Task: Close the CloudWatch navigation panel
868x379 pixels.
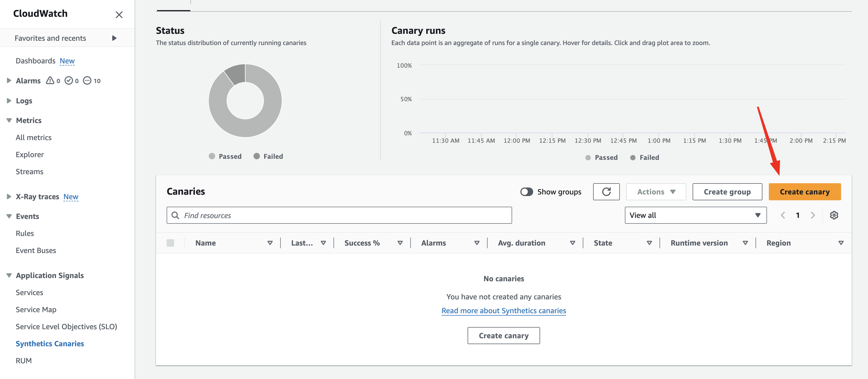Action: tap(119, 14)
